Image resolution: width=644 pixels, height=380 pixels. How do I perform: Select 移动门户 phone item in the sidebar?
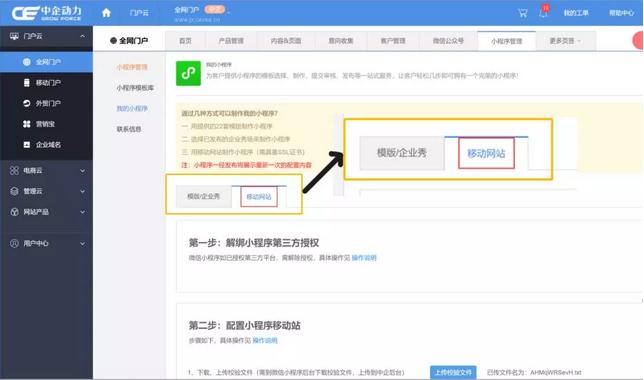tap(46, 83)
